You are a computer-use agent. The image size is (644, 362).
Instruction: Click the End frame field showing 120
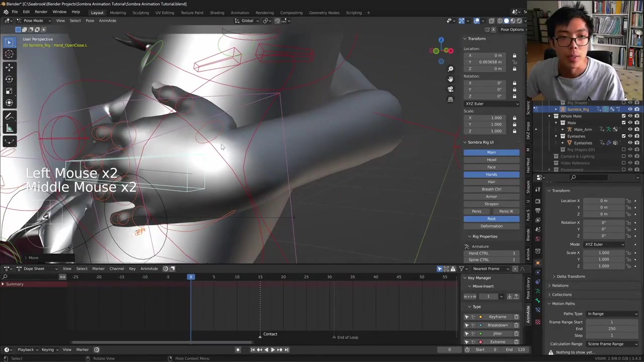point(517,349)
